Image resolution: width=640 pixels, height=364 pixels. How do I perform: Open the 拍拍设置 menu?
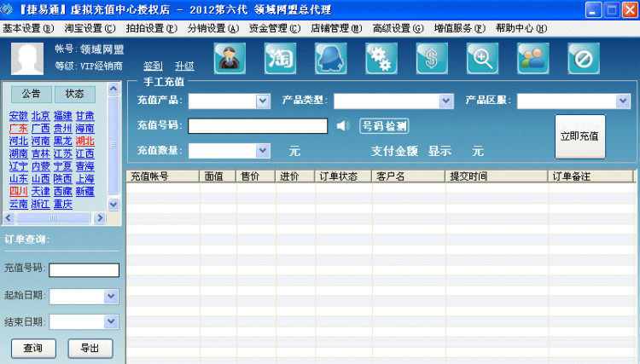151,28
